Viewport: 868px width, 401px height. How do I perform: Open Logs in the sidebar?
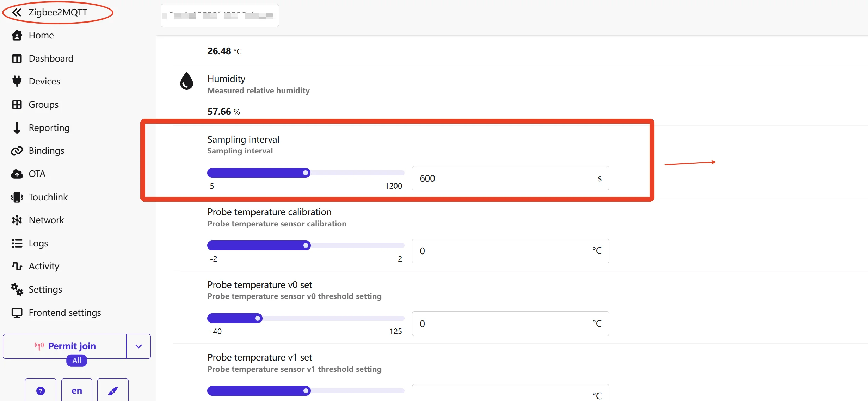[38, 243]
